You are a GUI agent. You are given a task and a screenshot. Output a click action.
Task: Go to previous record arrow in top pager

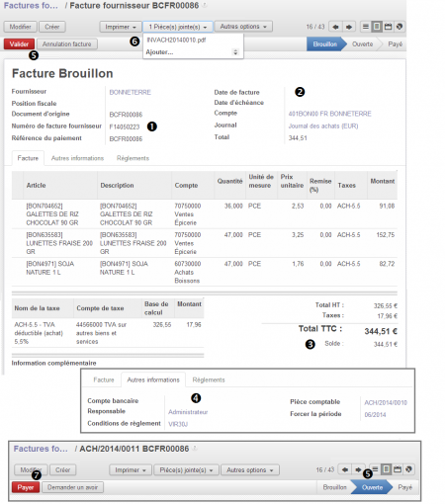click(x=335, y=27)
